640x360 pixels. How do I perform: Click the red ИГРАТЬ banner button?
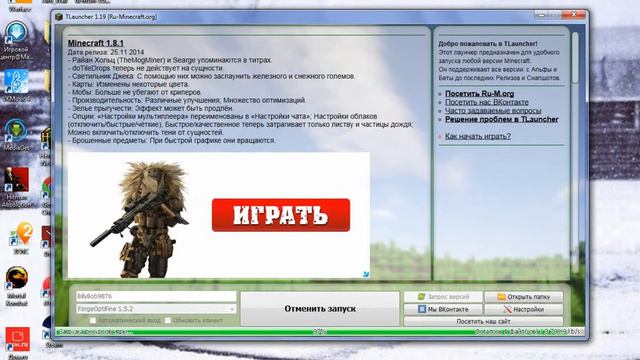[x=281, y=215]
